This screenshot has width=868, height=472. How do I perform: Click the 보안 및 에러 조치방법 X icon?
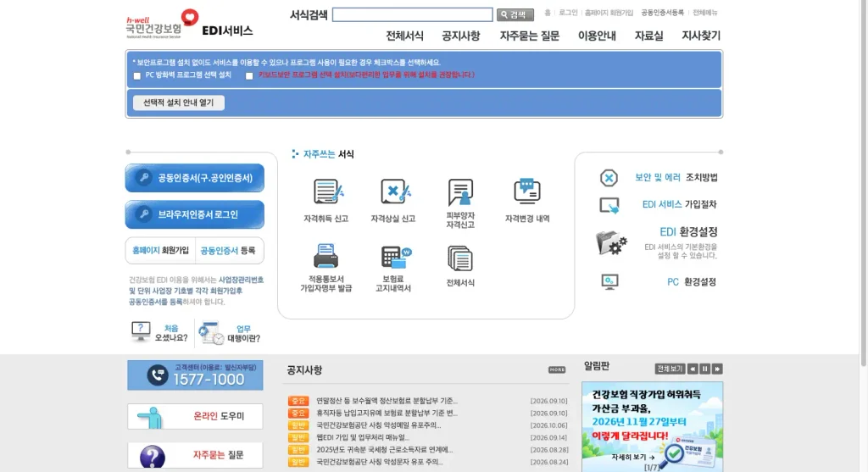609,178
